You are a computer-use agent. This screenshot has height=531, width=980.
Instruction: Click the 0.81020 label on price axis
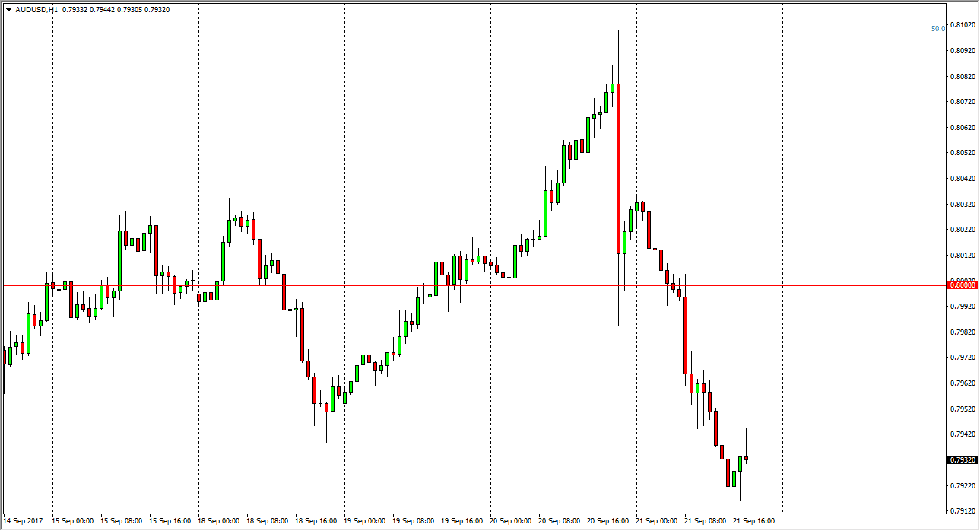coord(963,25)
